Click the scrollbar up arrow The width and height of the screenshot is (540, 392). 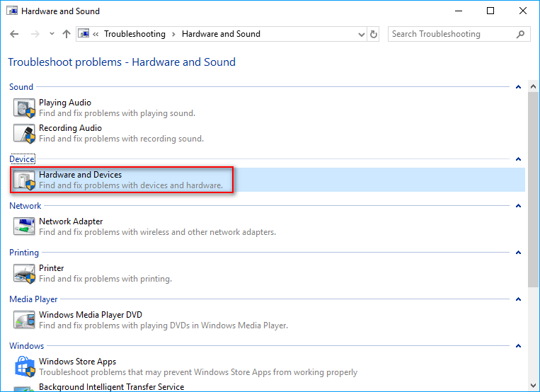click(x=533, y=87)
